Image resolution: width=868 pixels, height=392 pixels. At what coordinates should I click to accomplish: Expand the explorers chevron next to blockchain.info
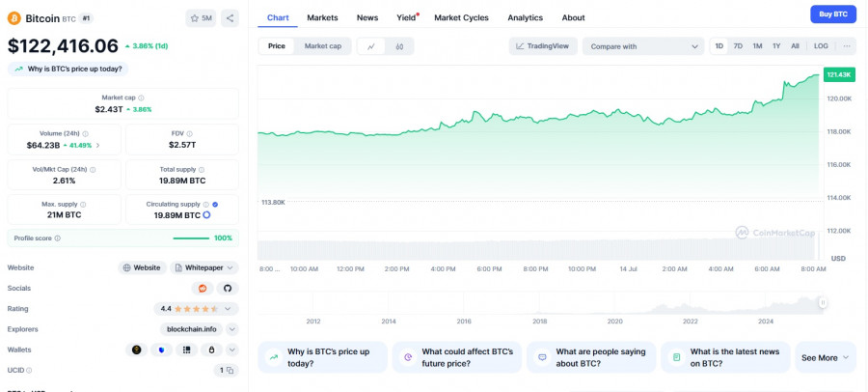[x=232, y=329]
